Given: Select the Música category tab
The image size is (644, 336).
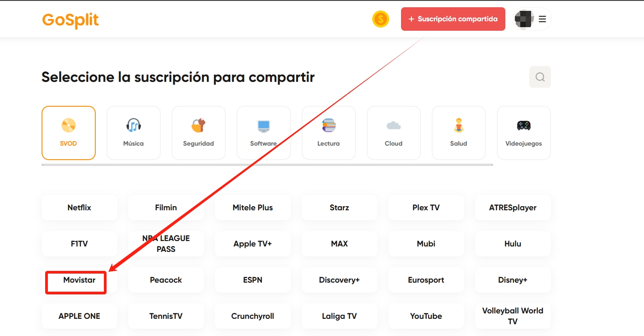Looking at the screenshot, I should pyautogui.click(x=134, y=133).
